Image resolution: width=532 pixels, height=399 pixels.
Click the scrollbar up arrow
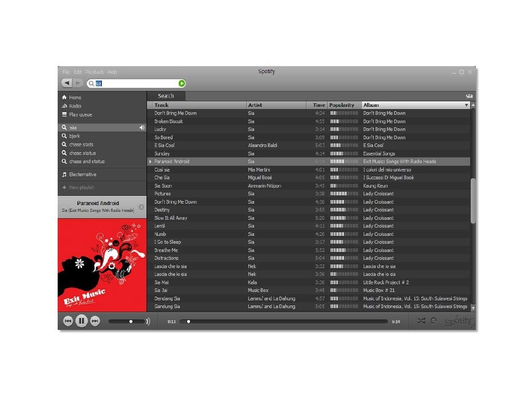tap(473, 105)
